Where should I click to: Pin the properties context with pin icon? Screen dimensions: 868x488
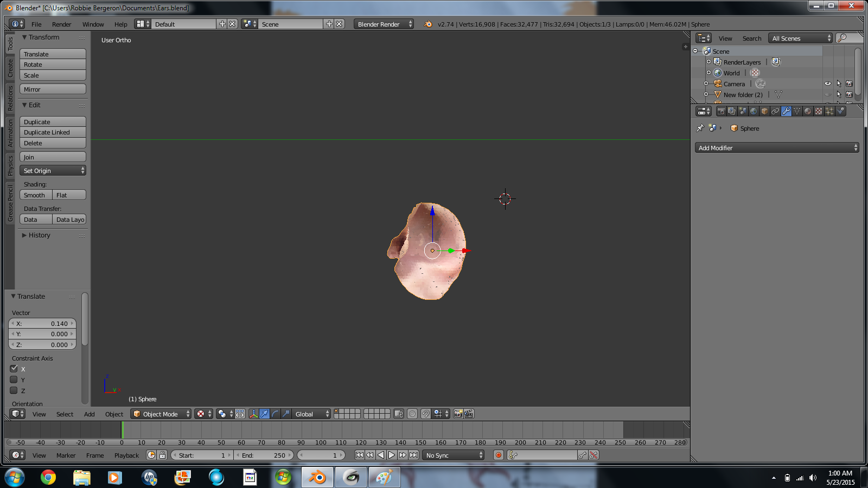point(700,129)
